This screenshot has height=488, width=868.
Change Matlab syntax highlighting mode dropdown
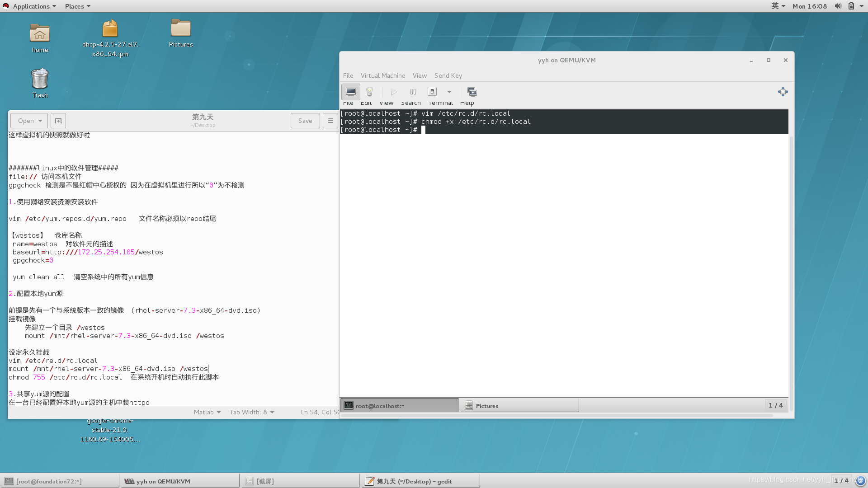pos(207,412)
